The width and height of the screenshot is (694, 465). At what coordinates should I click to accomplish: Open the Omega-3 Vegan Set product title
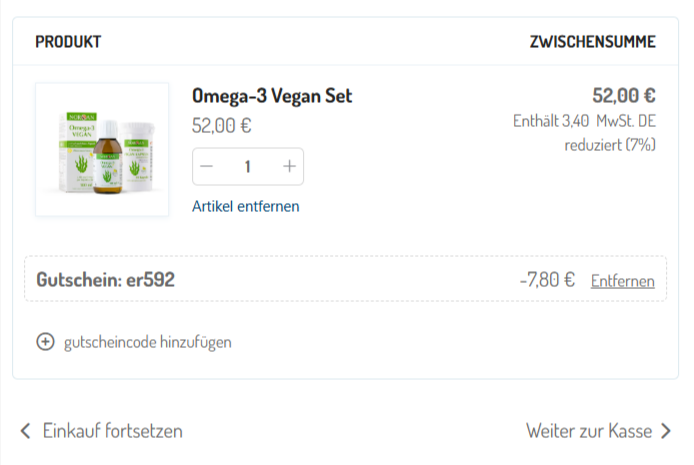pyautogui.click(x=272, y=96)
